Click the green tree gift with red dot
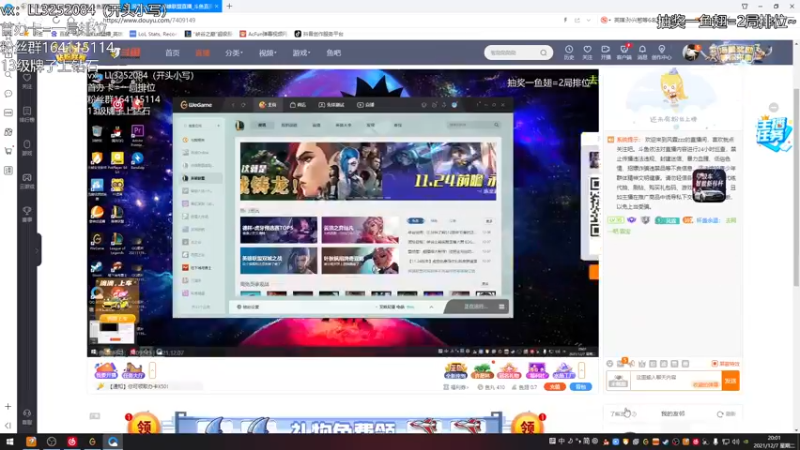Viewport: 800px width, 450px height. point(482,370)
